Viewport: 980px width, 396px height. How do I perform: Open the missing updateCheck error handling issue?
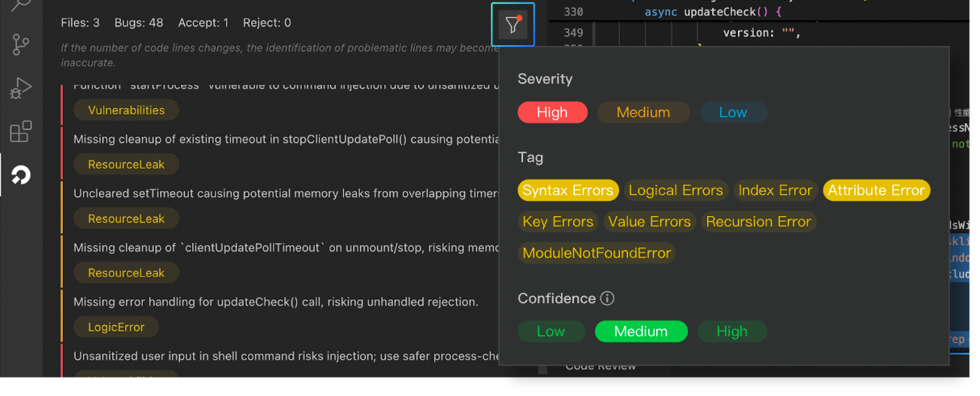click(276, 302)
